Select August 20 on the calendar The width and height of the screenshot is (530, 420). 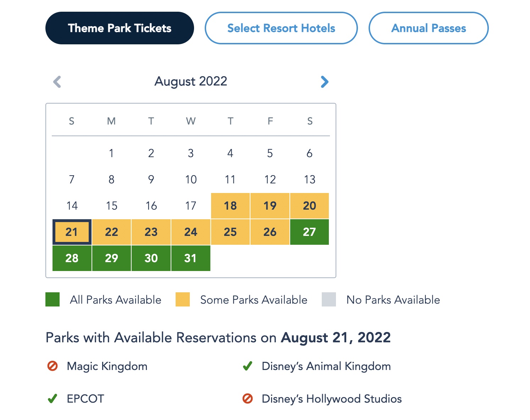pyautogui.click(x=309, y=206)
